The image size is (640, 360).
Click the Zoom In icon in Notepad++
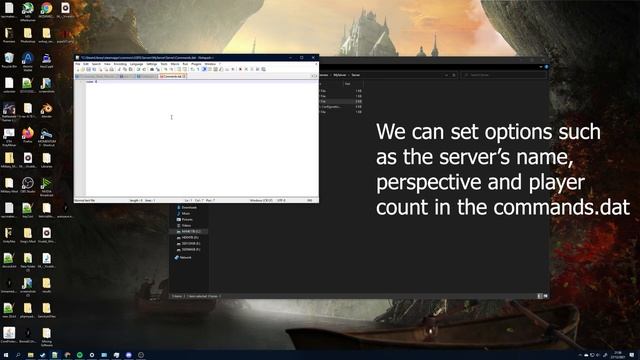[166, 69]
